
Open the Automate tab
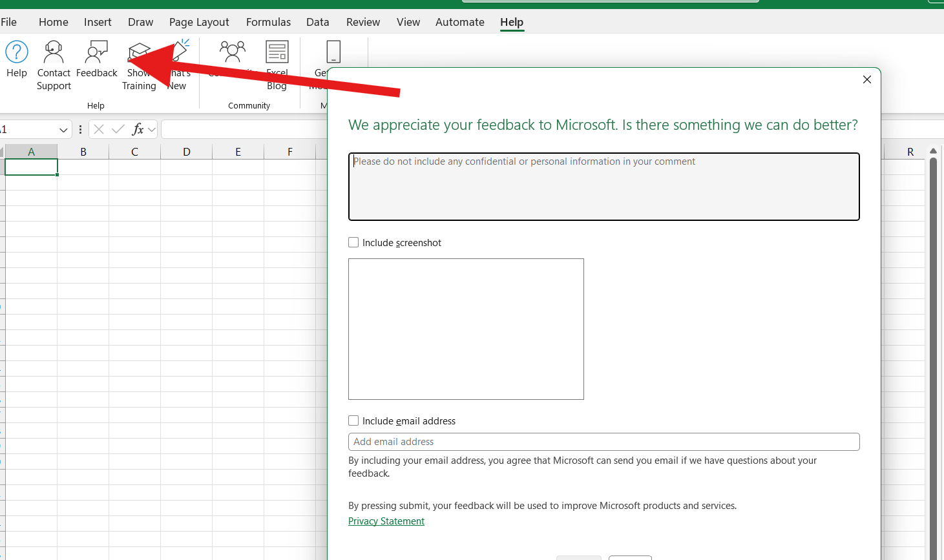[460, 22]
